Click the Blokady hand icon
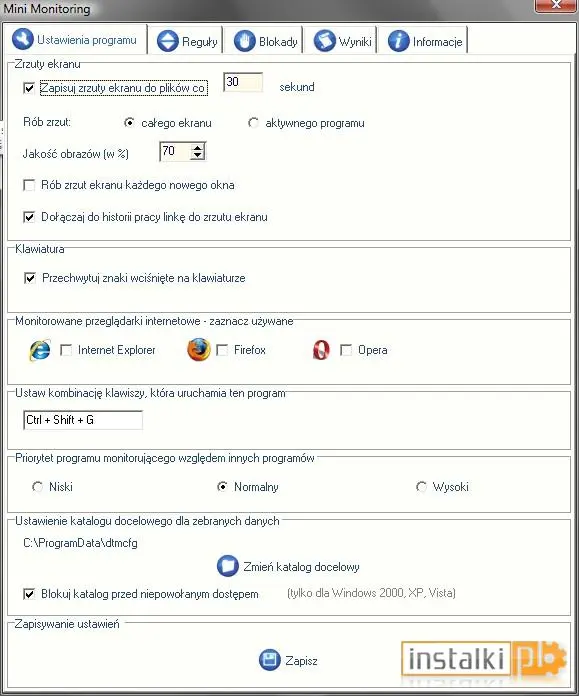Image resolution: width=579 pixels, height=696 pixels. 245,41
